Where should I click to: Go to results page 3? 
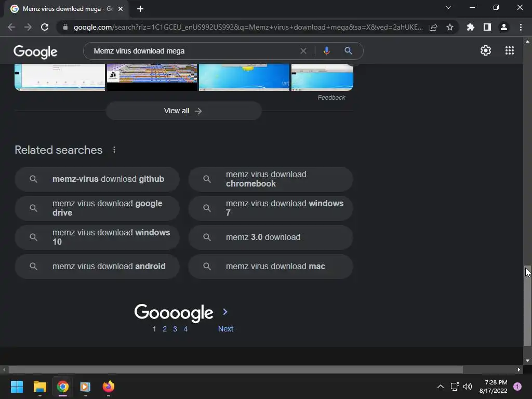[175, 329]
